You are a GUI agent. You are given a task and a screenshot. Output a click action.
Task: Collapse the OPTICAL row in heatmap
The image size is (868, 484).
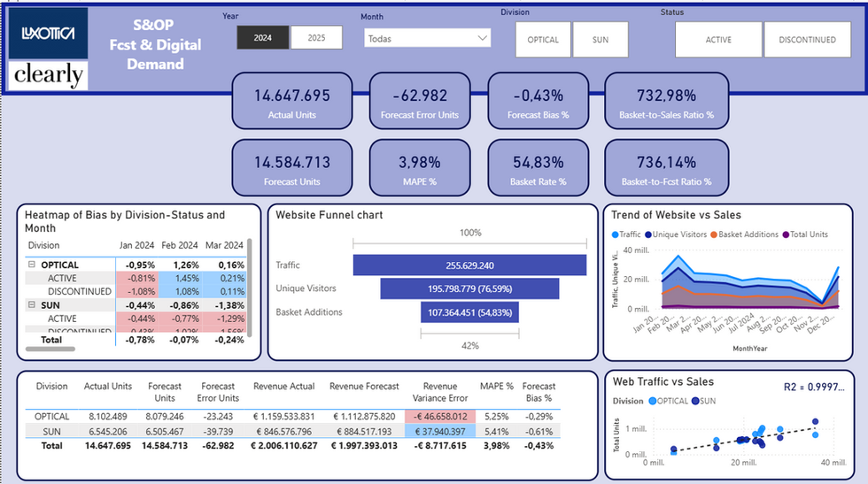[32, 265]
